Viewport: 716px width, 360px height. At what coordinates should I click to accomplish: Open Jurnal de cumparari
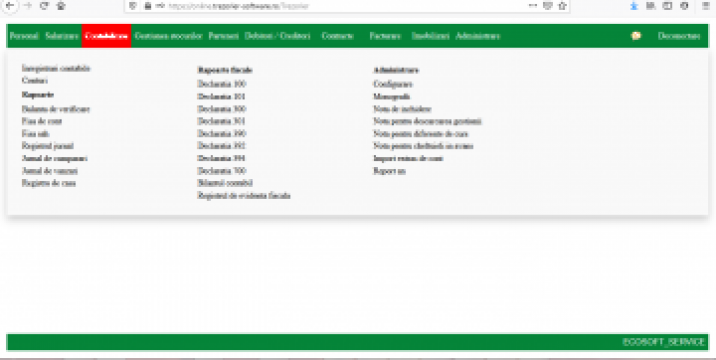click(x=54, y=159)
